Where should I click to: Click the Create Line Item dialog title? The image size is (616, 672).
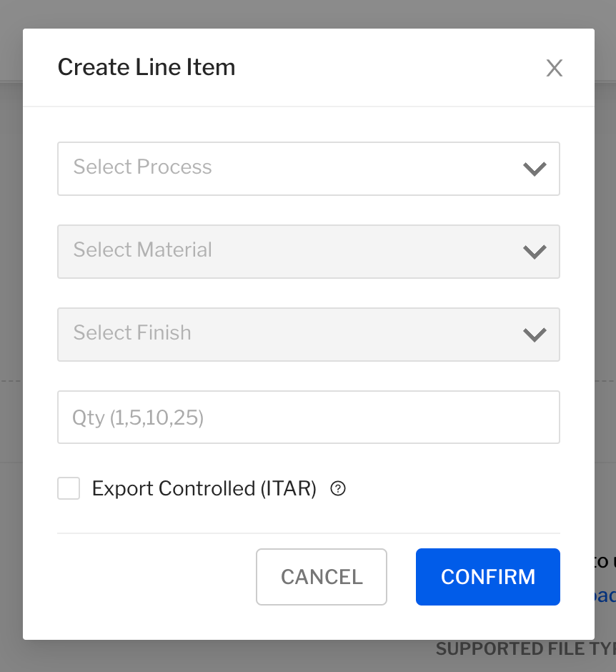point(146,68)
